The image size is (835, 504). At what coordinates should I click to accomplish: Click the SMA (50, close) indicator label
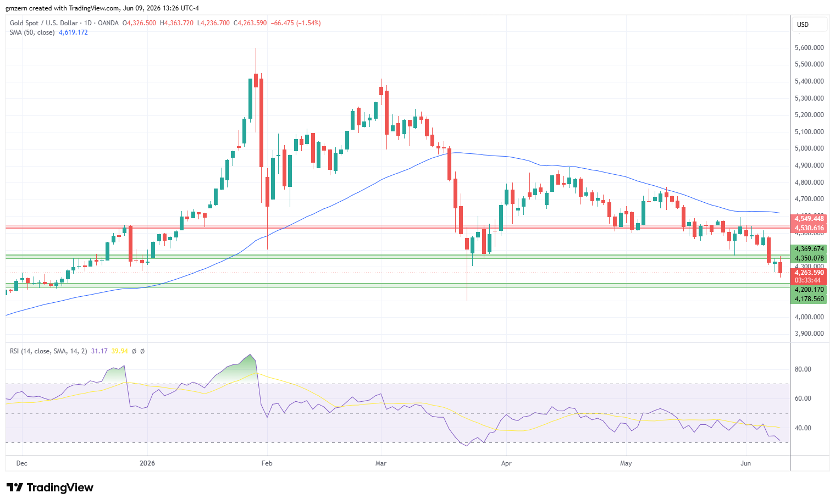pos(32,32)
